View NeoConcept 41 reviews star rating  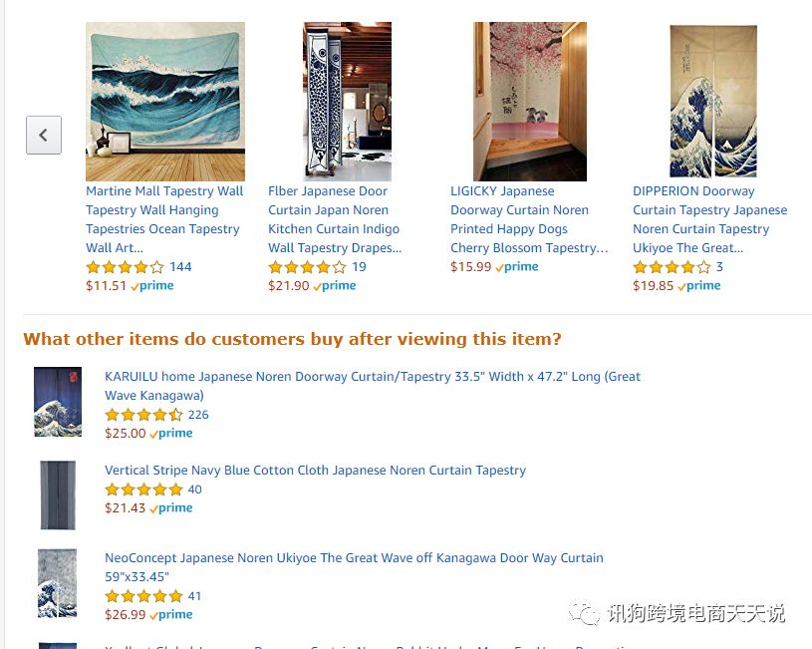pyautogui.click(x=143, y=596)
